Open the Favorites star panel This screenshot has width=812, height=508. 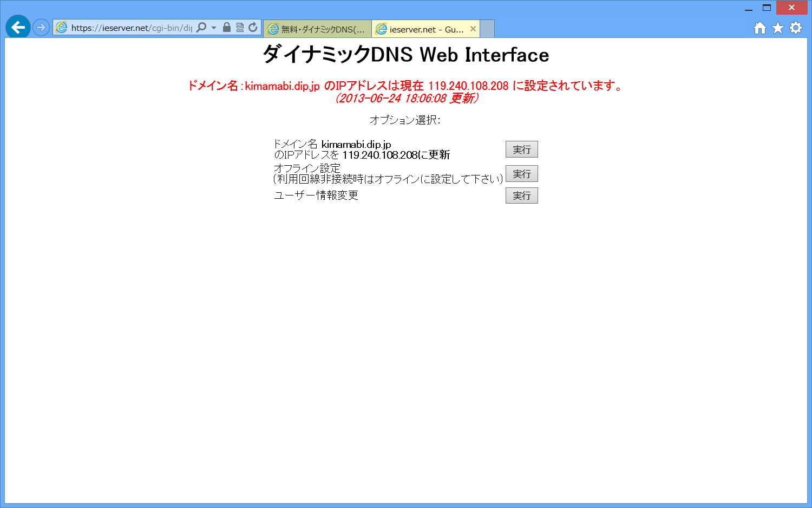coord(777,28)
